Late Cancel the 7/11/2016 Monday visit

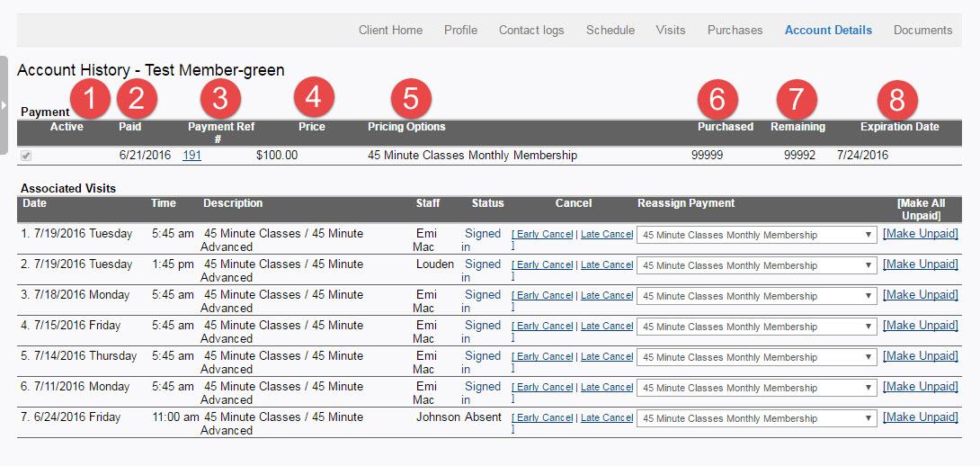click(607, 387)
